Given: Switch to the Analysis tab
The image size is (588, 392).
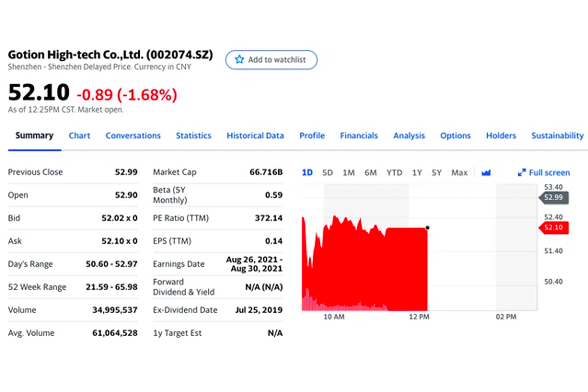Looking at the screenshot, I should pyautogui.click(x=409, y=136).
